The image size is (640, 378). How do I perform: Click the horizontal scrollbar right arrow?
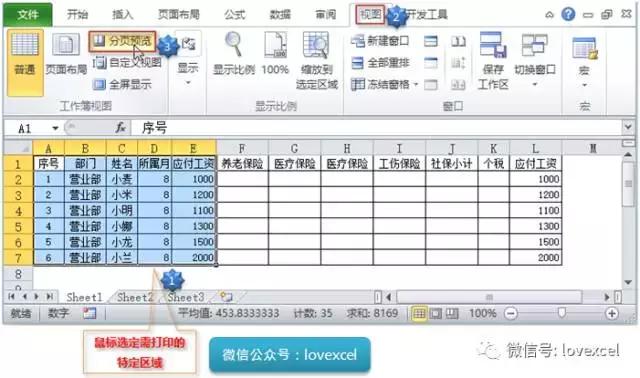click(607, 297)
